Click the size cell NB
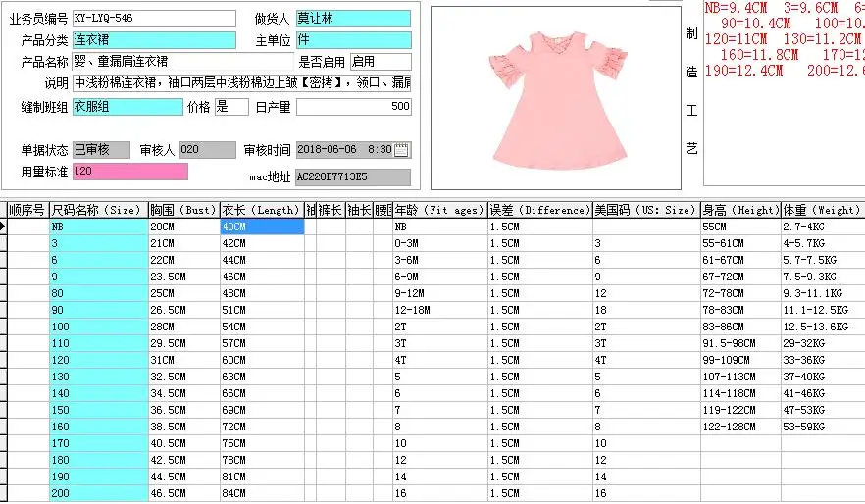865x504 pixels. [x=98, y=227]
